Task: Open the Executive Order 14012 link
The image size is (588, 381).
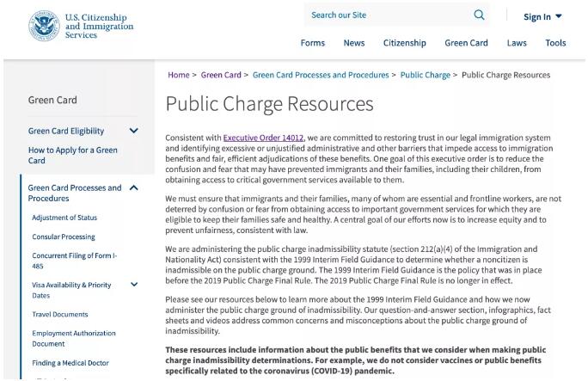Action: tap(263, 138)
